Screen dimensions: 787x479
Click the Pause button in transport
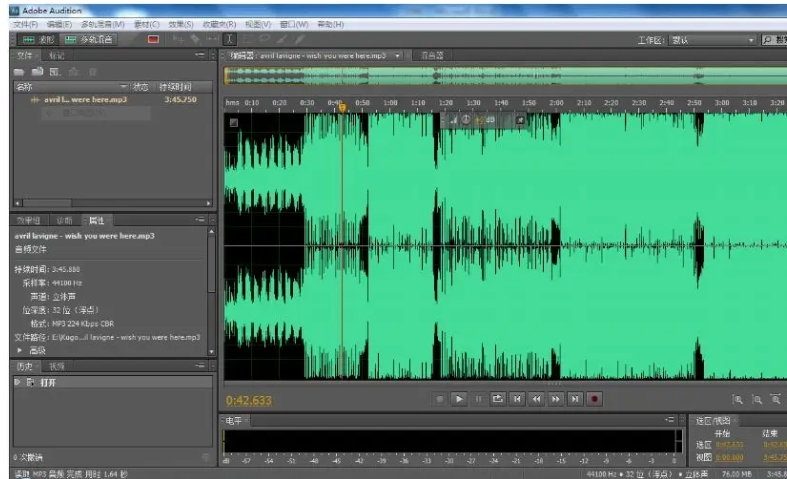coord(478,399)
